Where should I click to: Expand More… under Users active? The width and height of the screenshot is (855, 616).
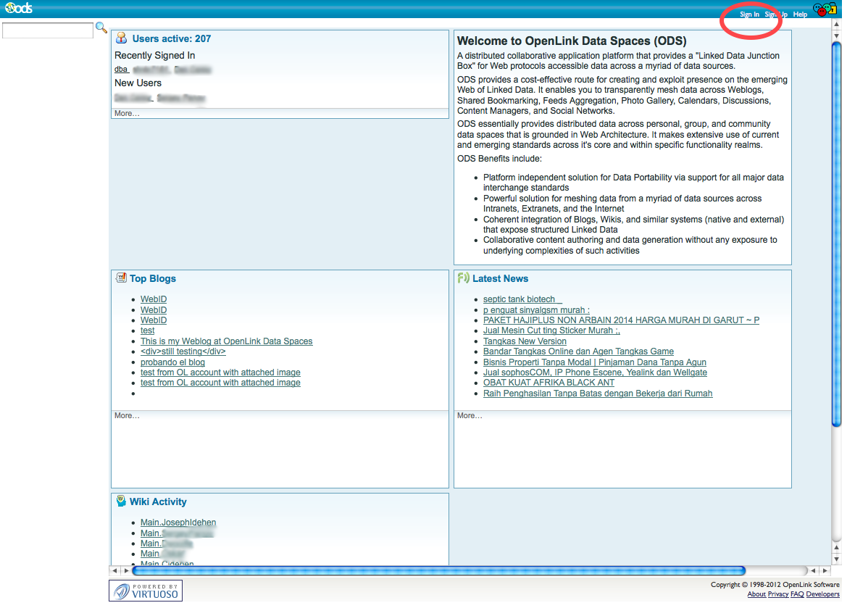pos(127,114)
